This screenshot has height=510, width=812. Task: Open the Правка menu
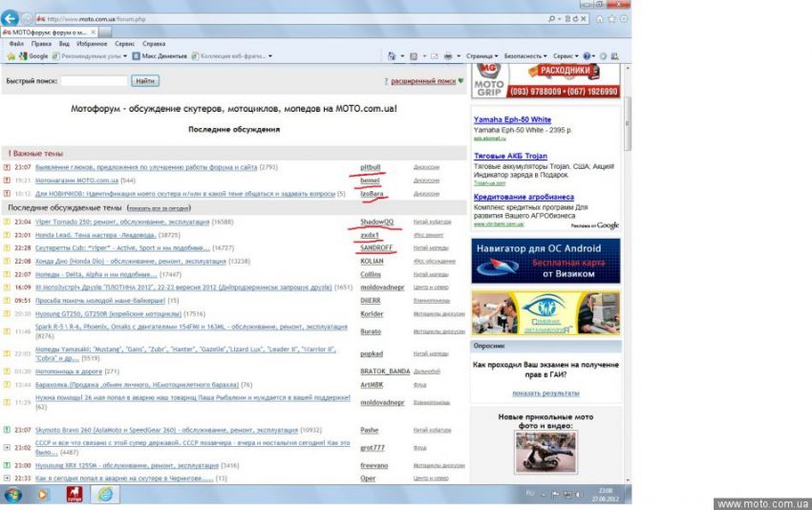(x=41, y=44)
